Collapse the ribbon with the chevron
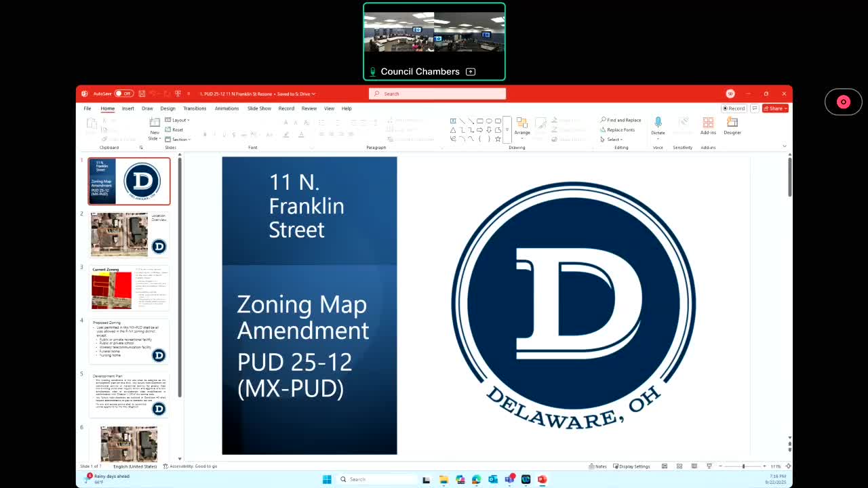The width and height of the screenshot is (868, 488). (785, 146)
